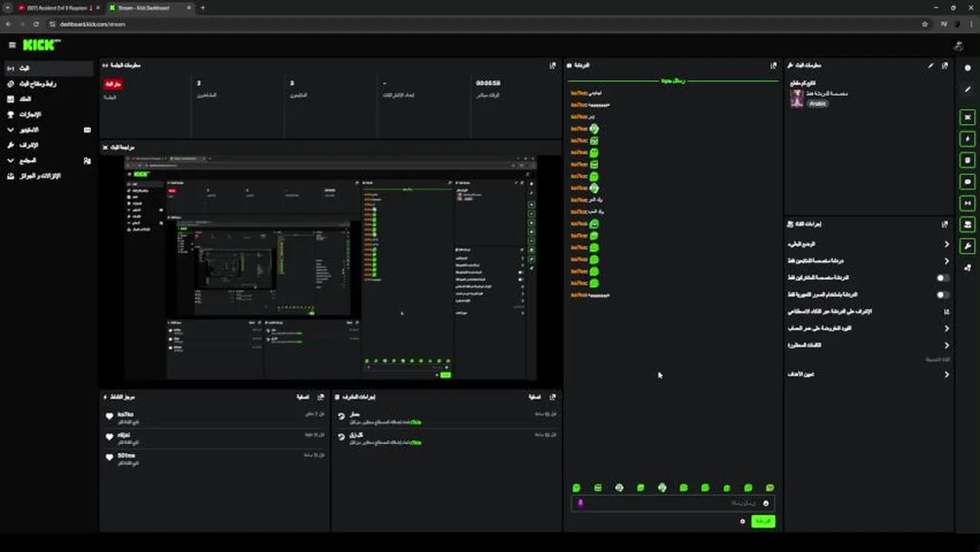Open the Stream item in the left sidebar

49,68
